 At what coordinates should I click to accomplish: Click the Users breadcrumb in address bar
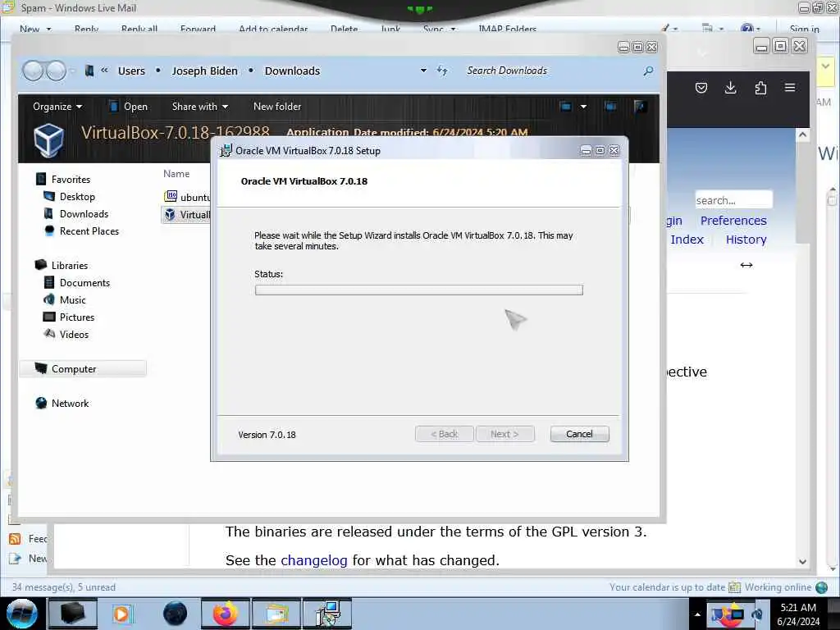coord(131,71)
